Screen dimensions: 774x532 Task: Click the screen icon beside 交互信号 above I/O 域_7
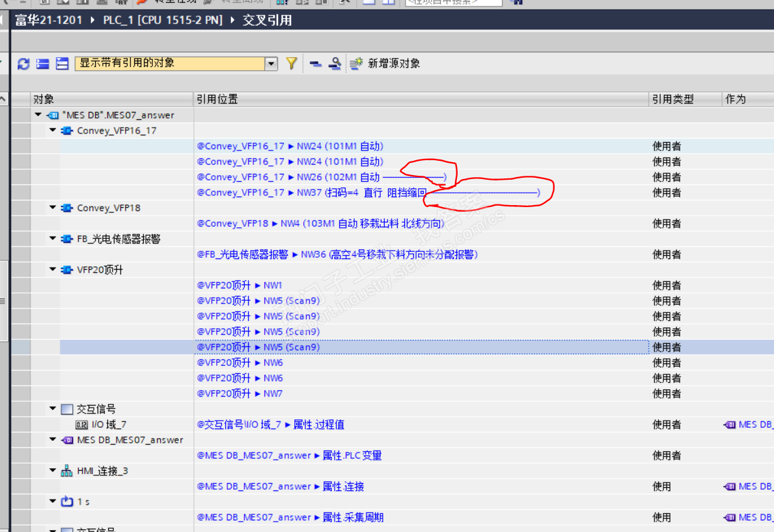click(x=66, y=409)
